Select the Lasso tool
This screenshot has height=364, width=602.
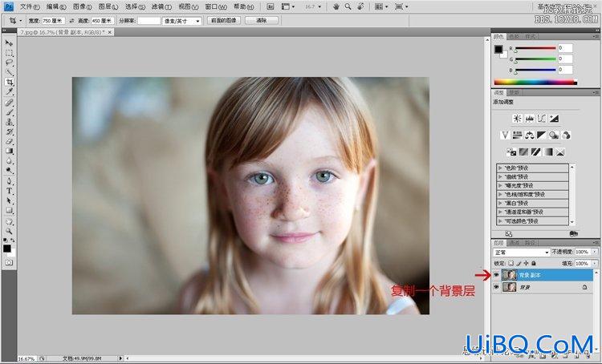[x=9, y=63]
